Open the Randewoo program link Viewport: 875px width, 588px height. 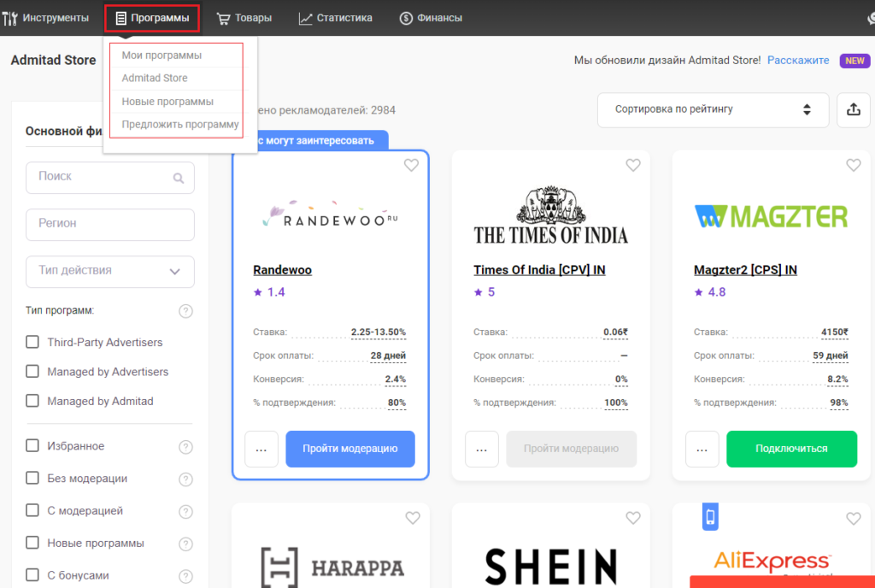(x=282, y=270)
